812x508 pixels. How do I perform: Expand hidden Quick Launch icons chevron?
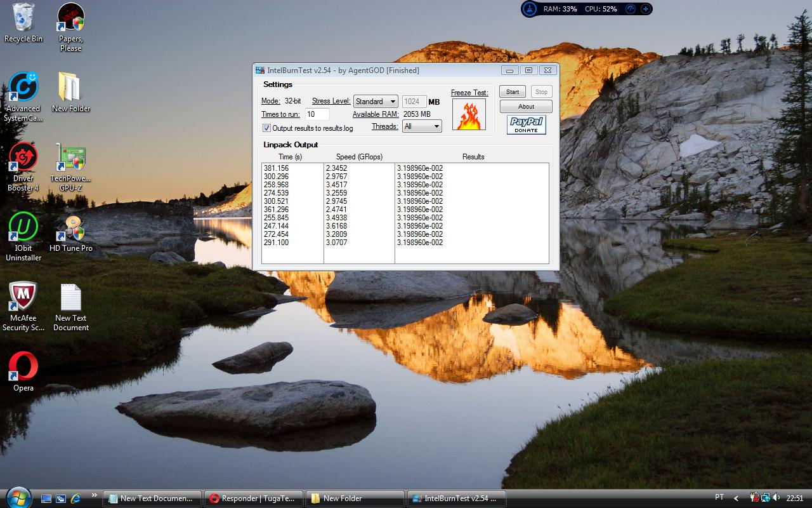pos(95,495)
